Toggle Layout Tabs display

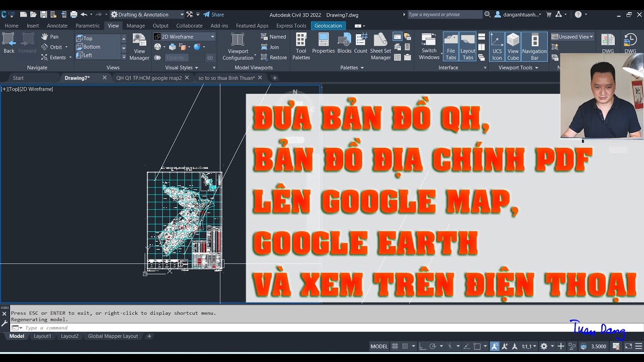click(468, 47)
